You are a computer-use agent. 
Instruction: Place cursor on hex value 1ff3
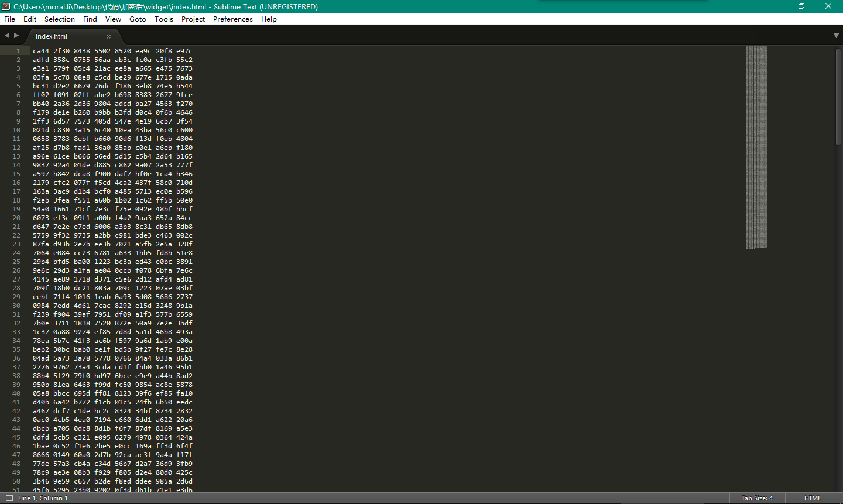[x=41, y=121]
